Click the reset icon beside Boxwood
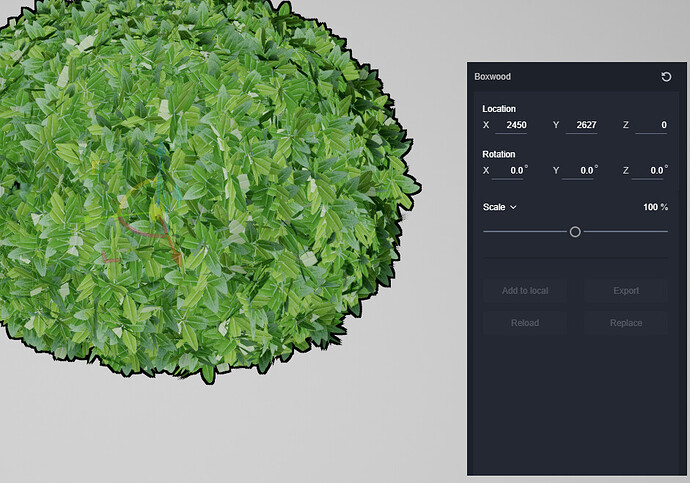Screen dimensions: 690x483 pos(666,77)
